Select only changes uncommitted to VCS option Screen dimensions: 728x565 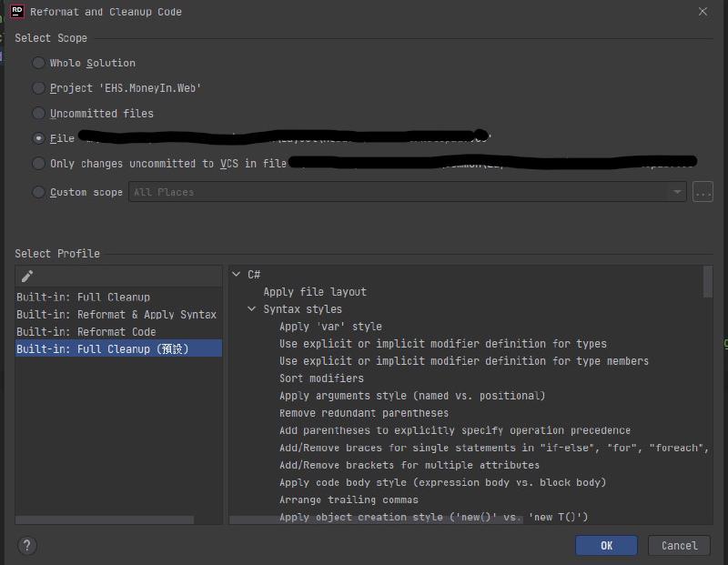point(38,164)
